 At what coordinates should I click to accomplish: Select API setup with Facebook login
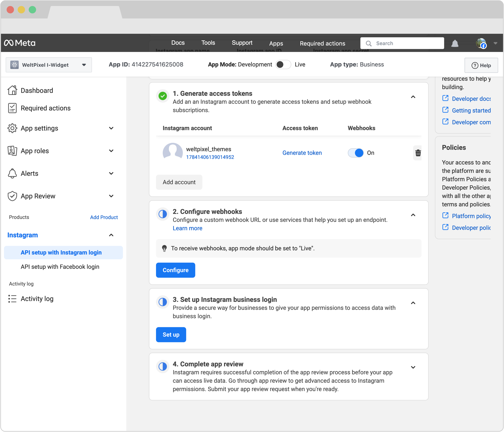(60, 267)
